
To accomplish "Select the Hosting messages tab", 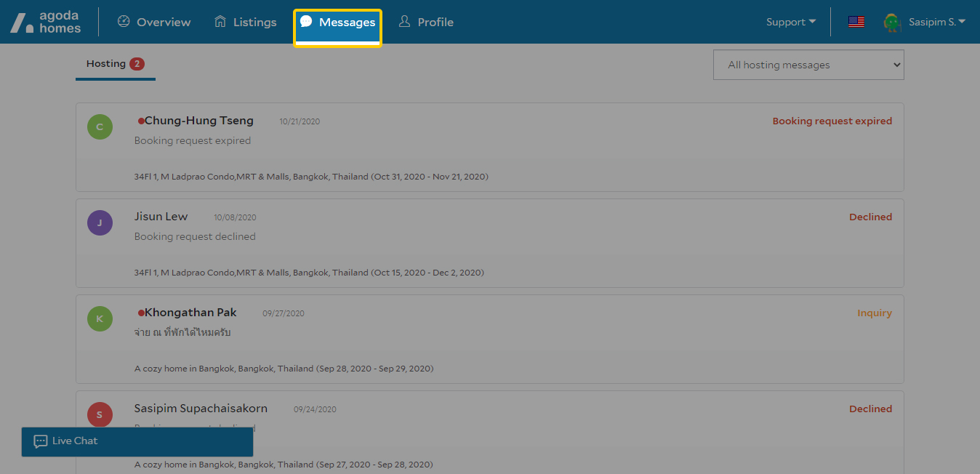I will (x=106, y=64).
